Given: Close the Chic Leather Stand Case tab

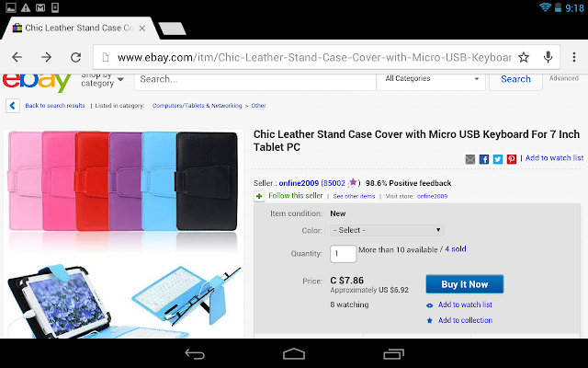Looking at the screenshot, I should (x=142, y=29).
